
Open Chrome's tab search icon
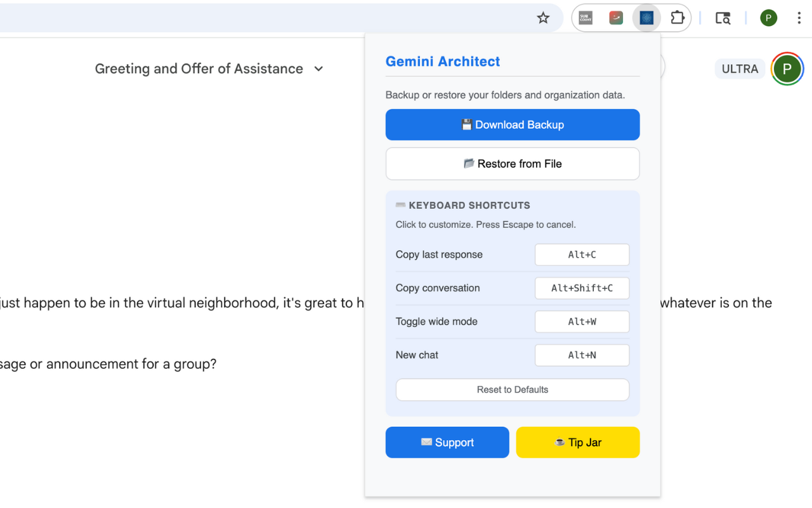(723, 18)
